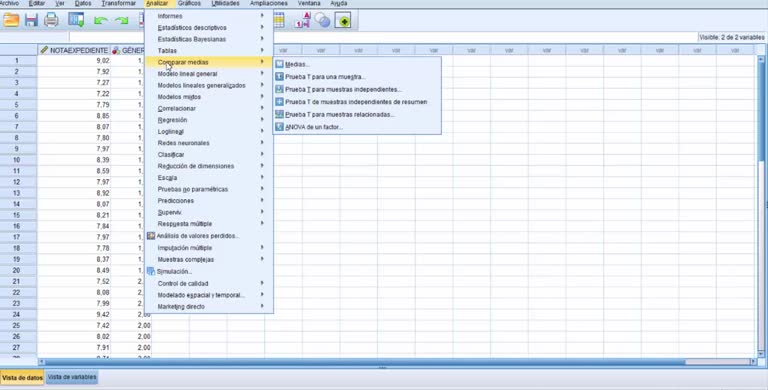The width and height of the screenshot is (768, 390).
Task: Click nominal icon on GÉNERO column header
Action: (116, 50)
